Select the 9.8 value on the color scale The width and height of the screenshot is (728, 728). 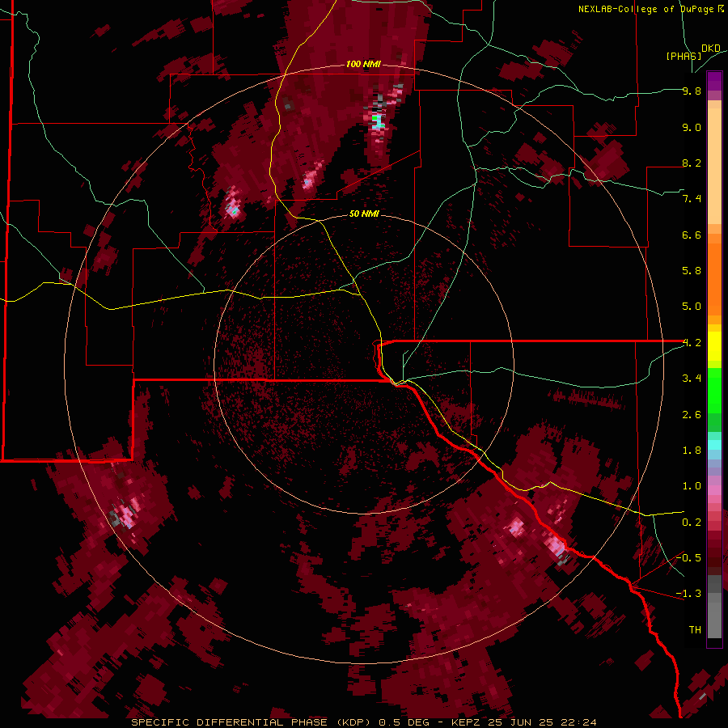(x=692, y=91)
